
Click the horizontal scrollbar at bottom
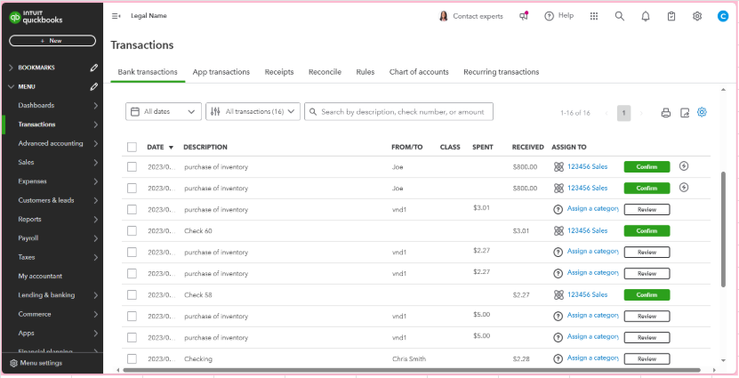411,370
